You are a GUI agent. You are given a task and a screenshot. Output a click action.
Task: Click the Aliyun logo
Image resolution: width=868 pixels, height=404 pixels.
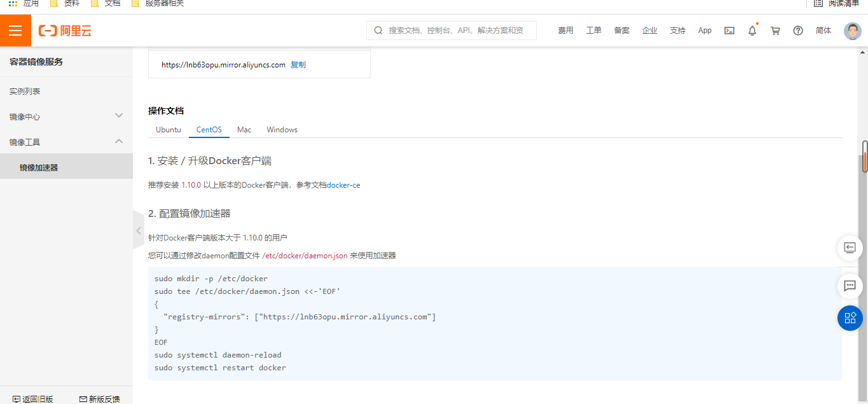point(65,31)
